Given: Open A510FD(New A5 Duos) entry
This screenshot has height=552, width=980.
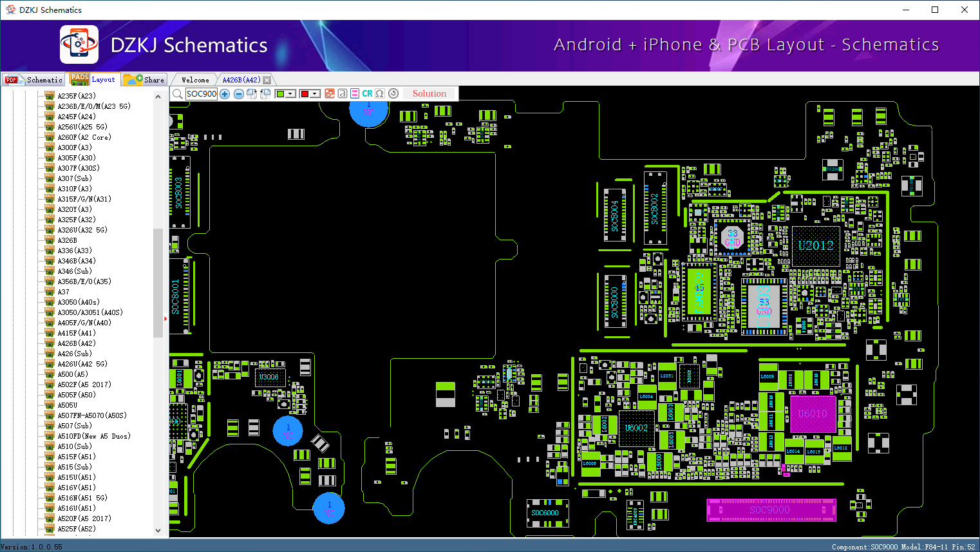Looking at the screenshot, I should click(x=94, y=436).
